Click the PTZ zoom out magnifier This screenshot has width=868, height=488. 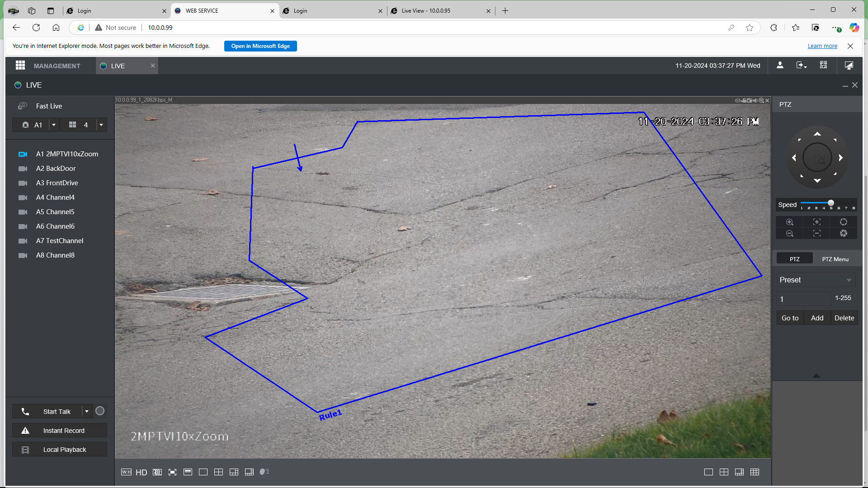pyautogui.click(x=789, y=233)
